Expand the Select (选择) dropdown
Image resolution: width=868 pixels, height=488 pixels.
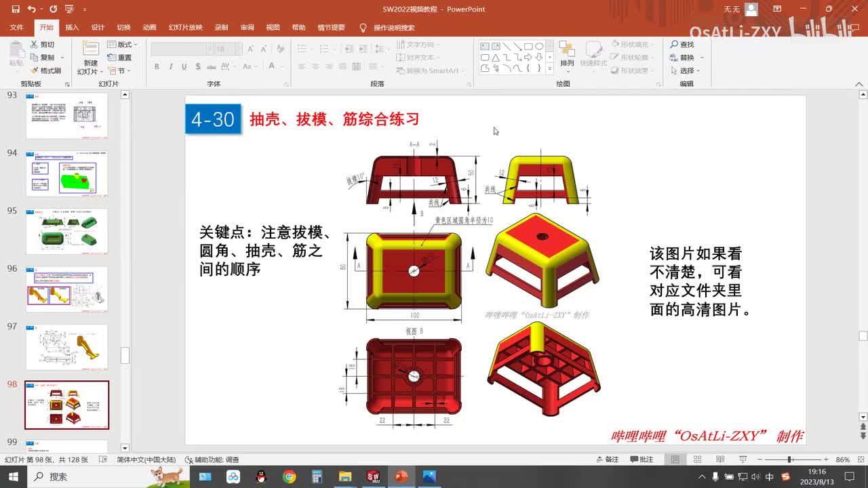click(686, 70)
